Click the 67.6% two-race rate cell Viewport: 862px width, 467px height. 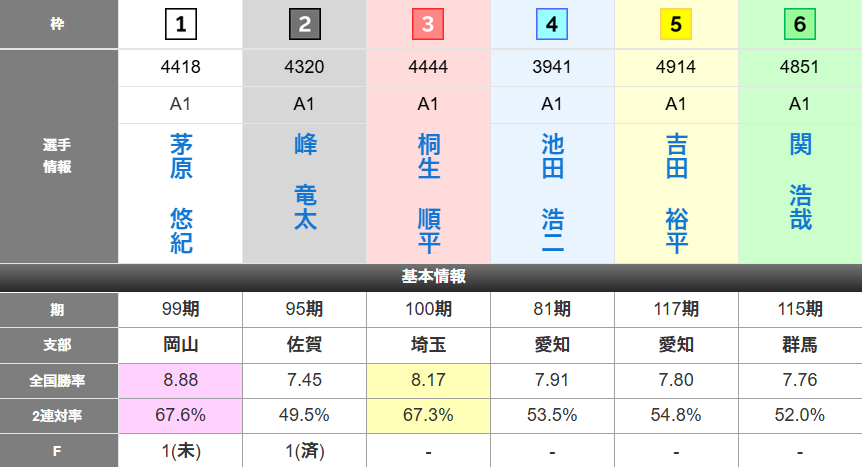(181, 415)
